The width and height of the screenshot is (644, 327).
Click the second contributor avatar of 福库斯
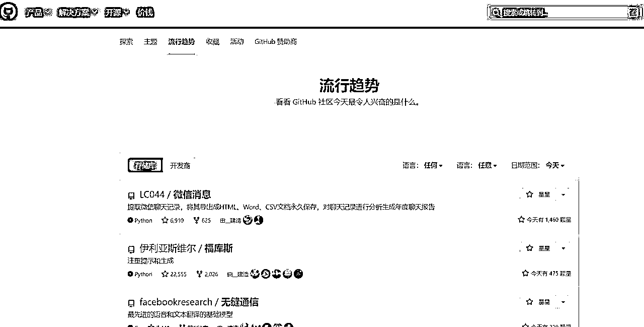pyautogui.click(x=266, y=274)
